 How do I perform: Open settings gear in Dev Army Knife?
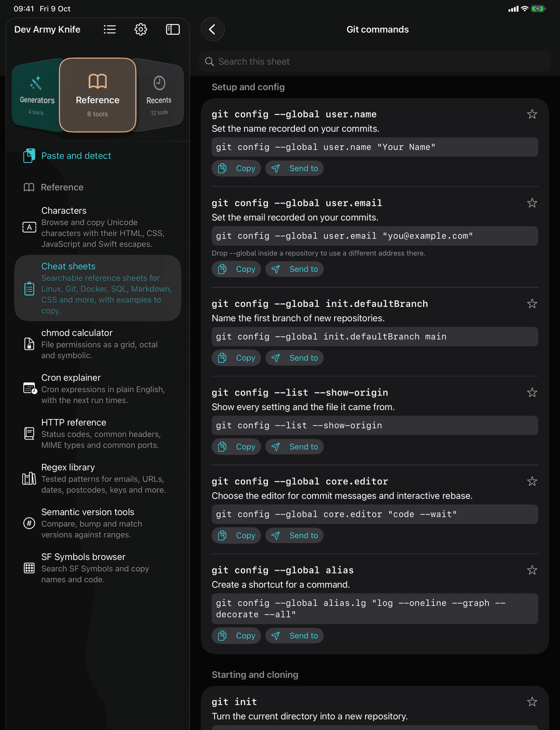(x=141, y=29)
